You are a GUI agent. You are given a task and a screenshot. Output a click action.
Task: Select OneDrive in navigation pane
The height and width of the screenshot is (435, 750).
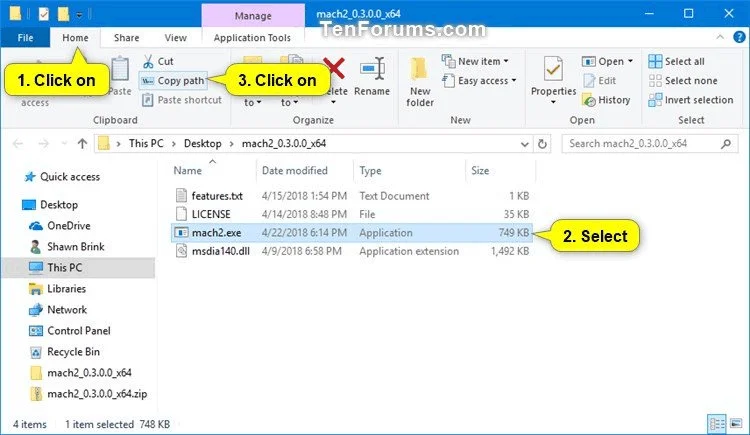point(68,226)
